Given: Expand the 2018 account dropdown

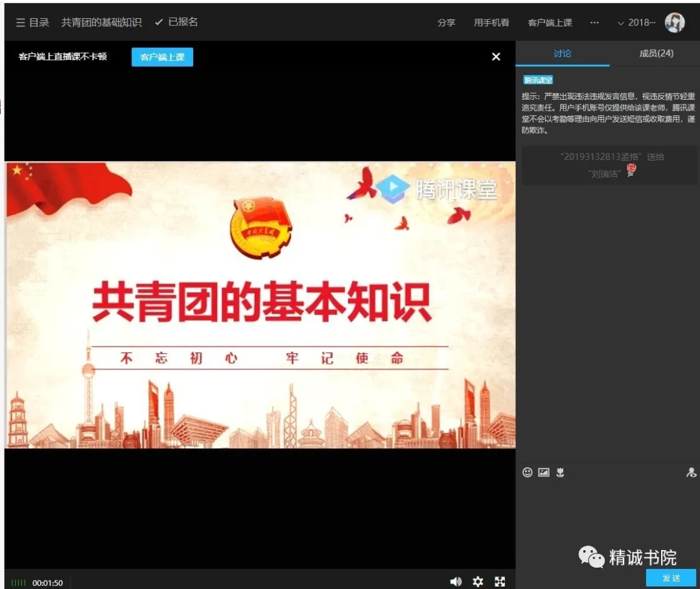Looking at the screenshot, I should coord(636,23).
